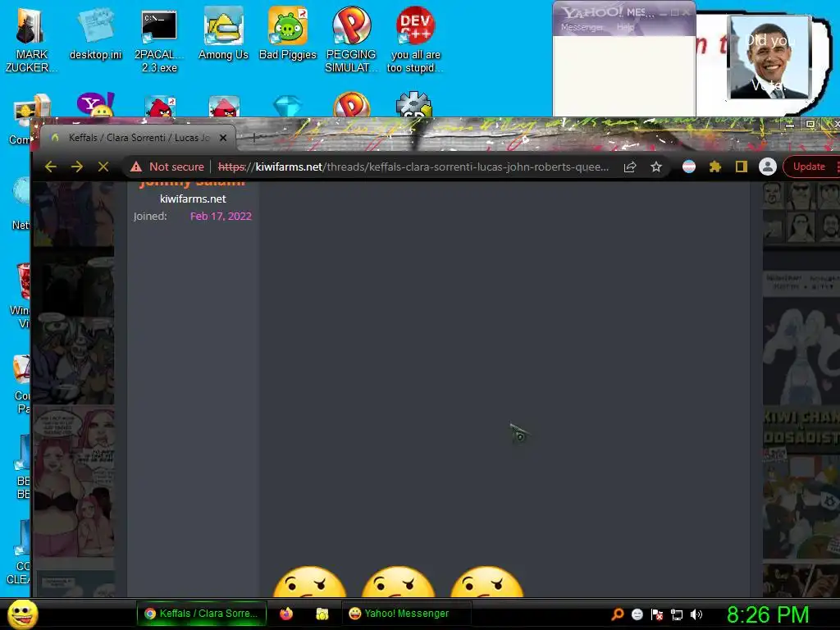
Task: Click the network tray icon
Action: (x=677, y=614)
